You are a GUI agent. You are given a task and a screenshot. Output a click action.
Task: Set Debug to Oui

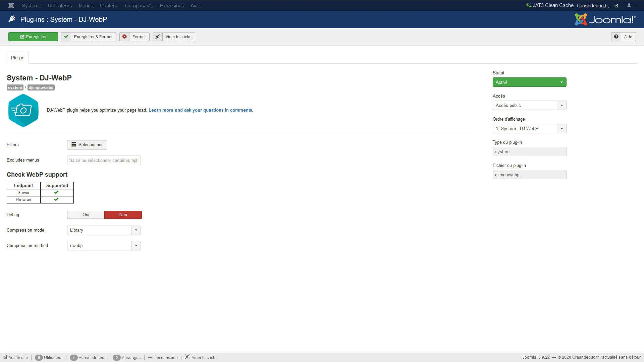coord(86,215)
